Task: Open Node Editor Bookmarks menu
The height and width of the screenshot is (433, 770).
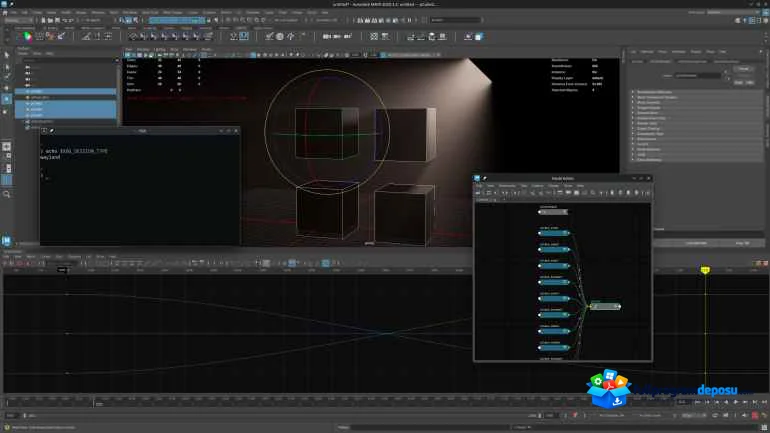Action: 507,186
